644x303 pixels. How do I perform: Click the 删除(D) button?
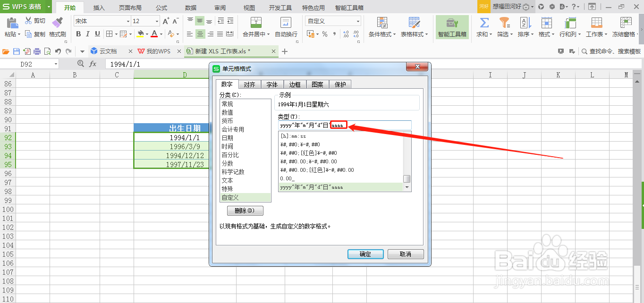pyautogui.click(x=245, y=210)
